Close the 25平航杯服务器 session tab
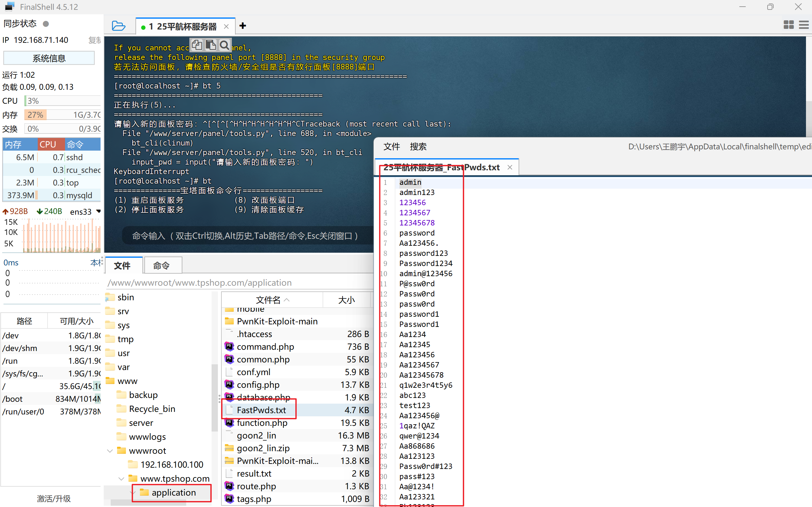Viewport: 812px width, 507px height. click(226, 27)
